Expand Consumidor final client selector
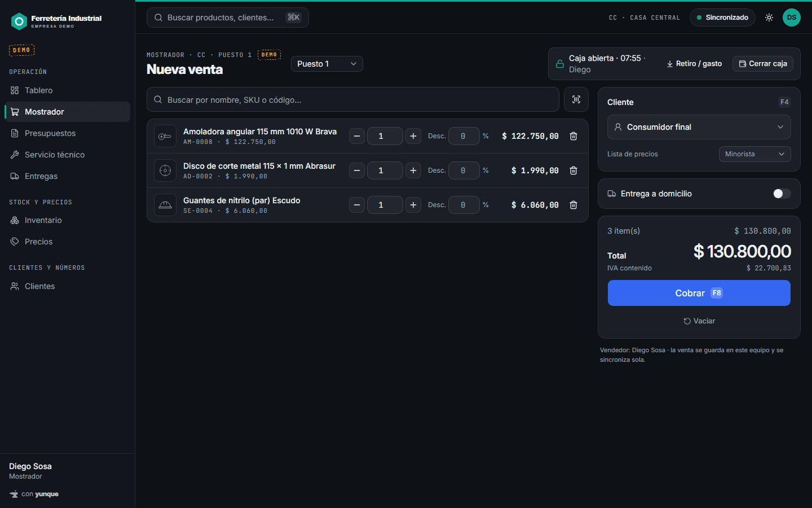812x508 pixels. [699, 127]
